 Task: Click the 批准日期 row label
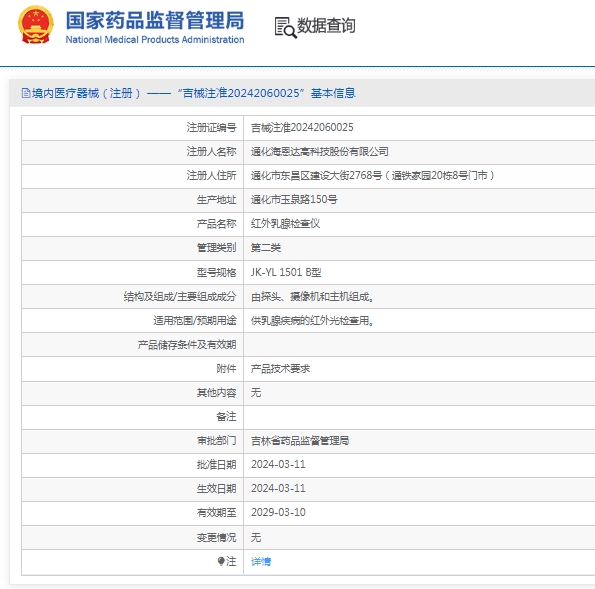coord(216,465)
